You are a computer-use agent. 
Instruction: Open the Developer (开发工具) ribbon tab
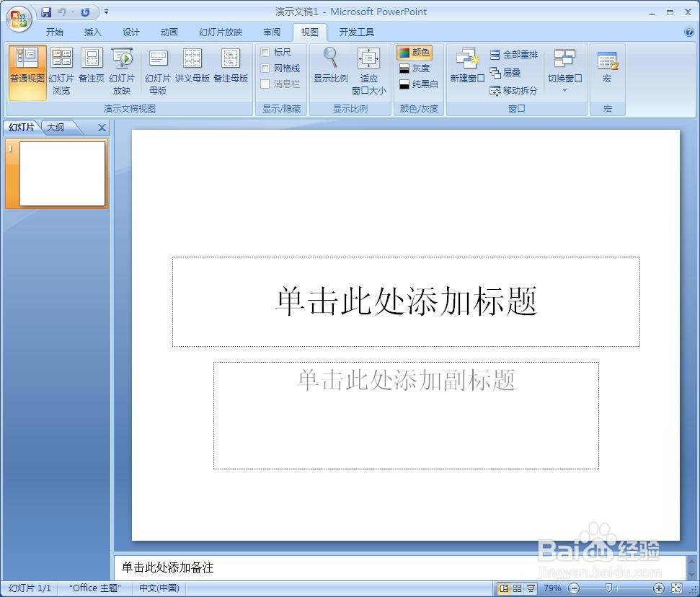[x=356, y=32]
